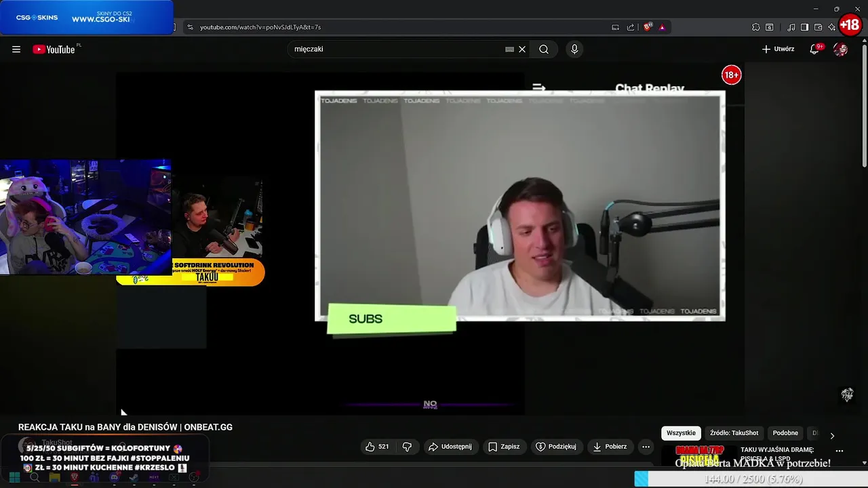This screenshot has height=488, width=868.
Task: Click the Pobierz download button
Action: (610, 447)
